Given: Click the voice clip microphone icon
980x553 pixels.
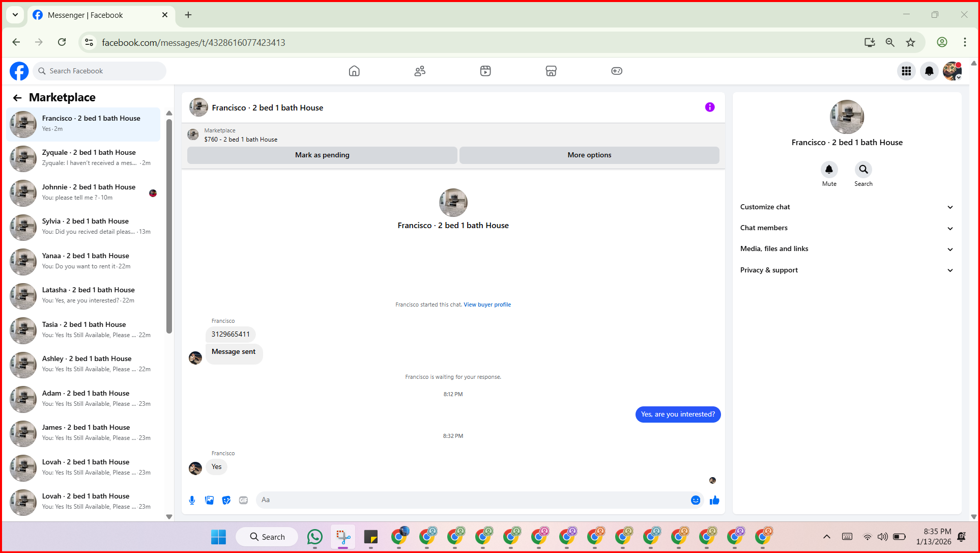Looking at the screenshot, I should pyautogui.click(x=192, y=500).
